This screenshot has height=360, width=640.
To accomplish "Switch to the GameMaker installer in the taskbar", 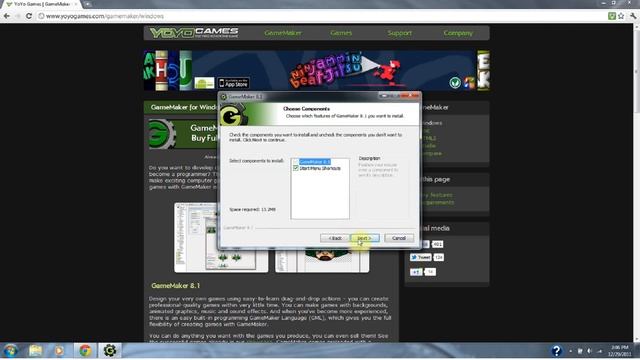I will pos(109,351).
